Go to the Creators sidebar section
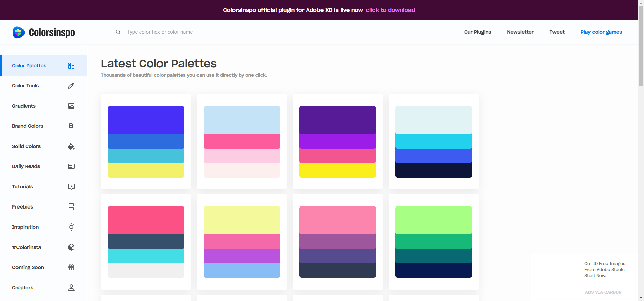Image resolution: width=644 pixels, height=301 pixels. pyautogui.click(x=23, y=288)
